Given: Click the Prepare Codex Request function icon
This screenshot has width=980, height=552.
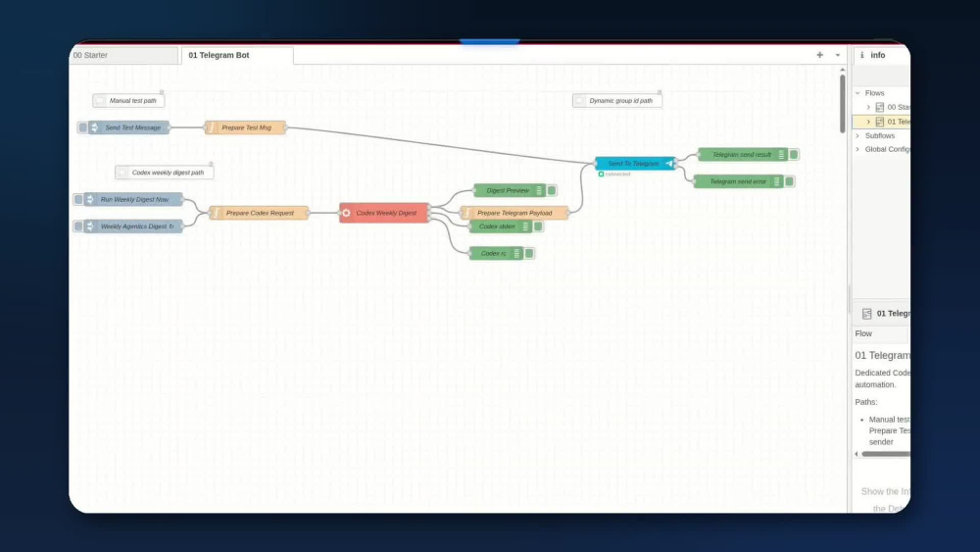Looking at the screenshot, I should 216,213.
